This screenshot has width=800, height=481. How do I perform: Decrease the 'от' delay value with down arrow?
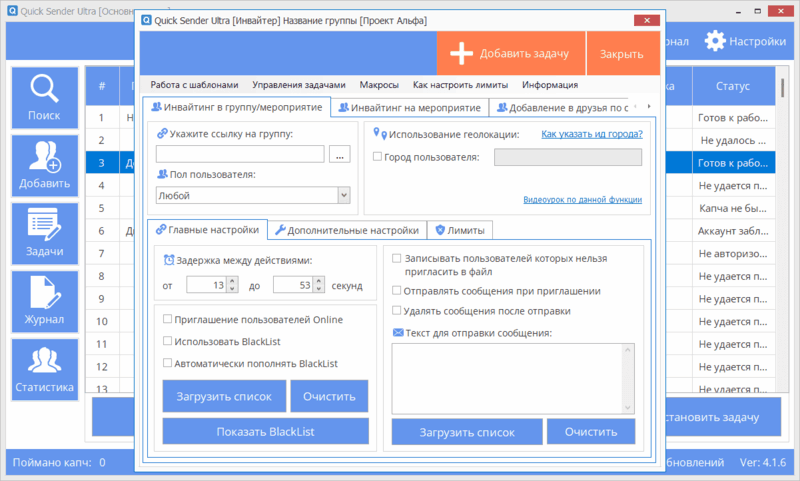(232, 289)
